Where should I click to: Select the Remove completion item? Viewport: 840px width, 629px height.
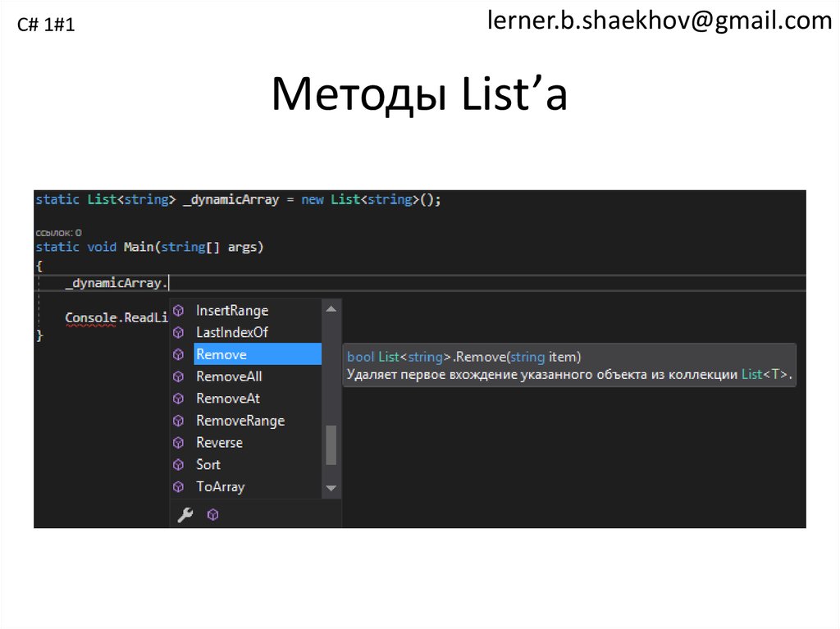(x=221, y=354)
